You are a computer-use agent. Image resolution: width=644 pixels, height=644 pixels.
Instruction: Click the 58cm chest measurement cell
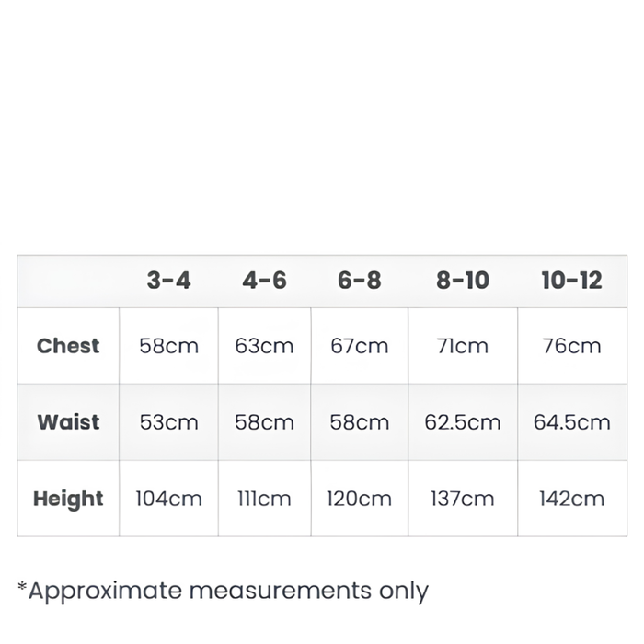(x=168, y=346)
